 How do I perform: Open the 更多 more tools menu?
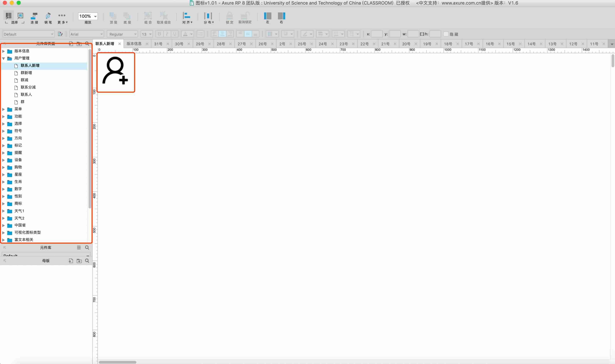click(x=62, y=18)
